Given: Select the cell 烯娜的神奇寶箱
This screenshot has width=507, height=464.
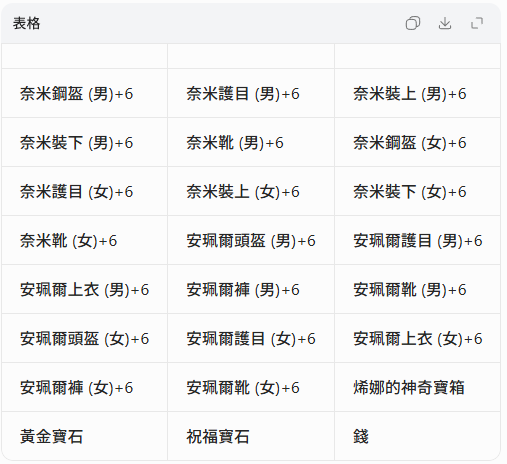Looking at the screenshot, I should [x=417, y=387].
